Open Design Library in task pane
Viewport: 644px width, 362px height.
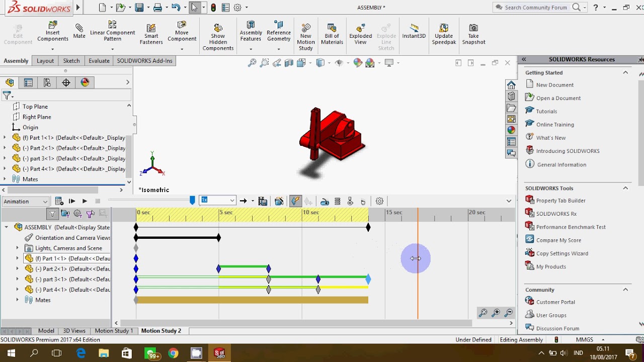tap(511, 97)
